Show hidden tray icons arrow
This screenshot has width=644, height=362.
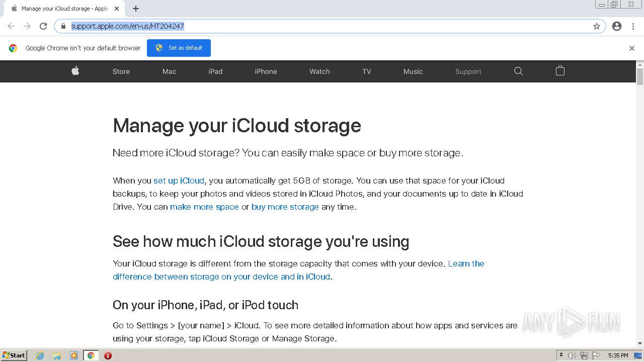[x=561, y=355]
